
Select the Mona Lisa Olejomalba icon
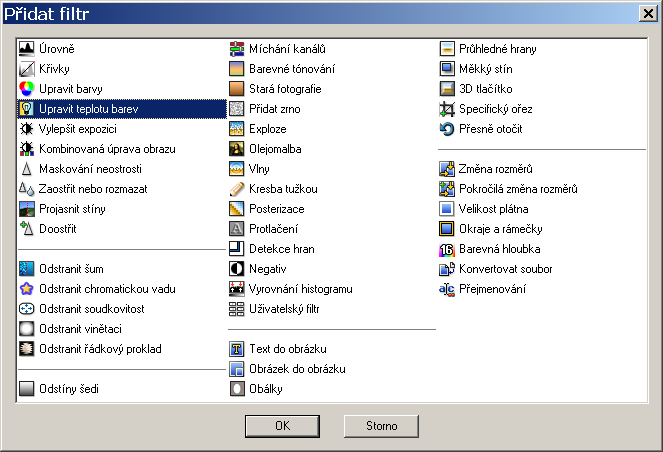(x=236, y=149)
